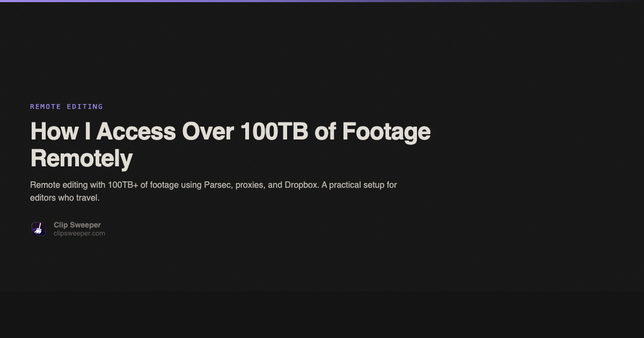Viewport: 644px width, 338px height.
Task: Open the clipsweeper.com link
Action: pos(79,233)
